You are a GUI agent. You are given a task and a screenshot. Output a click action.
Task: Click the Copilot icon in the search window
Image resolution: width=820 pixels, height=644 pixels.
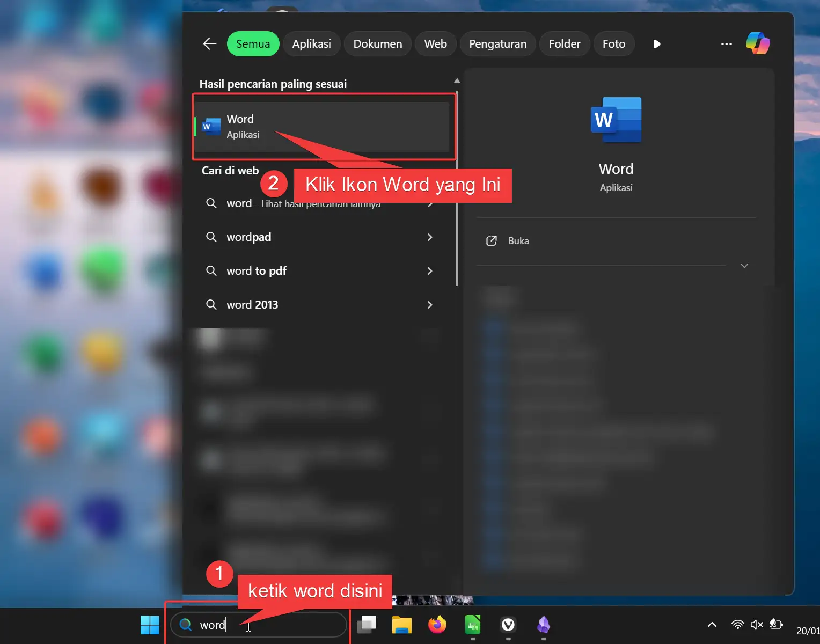coord(757,43)
